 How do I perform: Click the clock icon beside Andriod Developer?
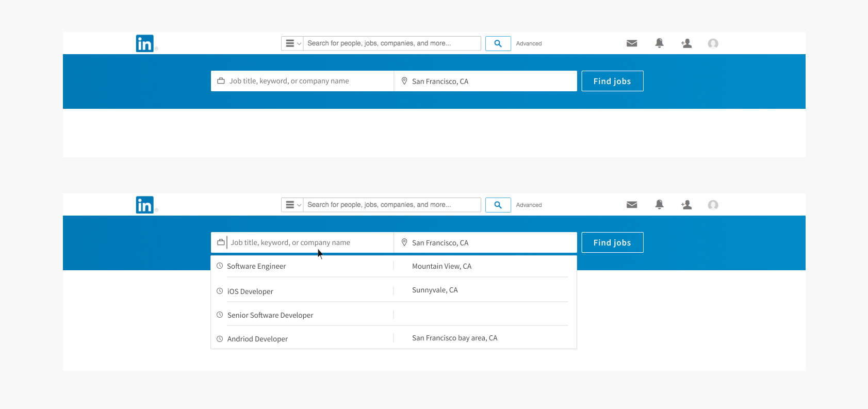click(x=220, y=339)
